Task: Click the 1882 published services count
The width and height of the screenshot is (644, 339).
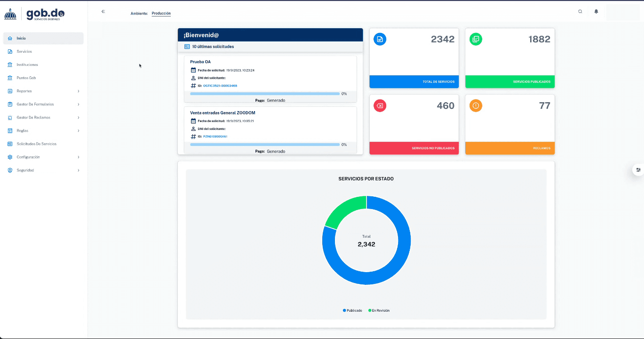Action: point(539,39)
